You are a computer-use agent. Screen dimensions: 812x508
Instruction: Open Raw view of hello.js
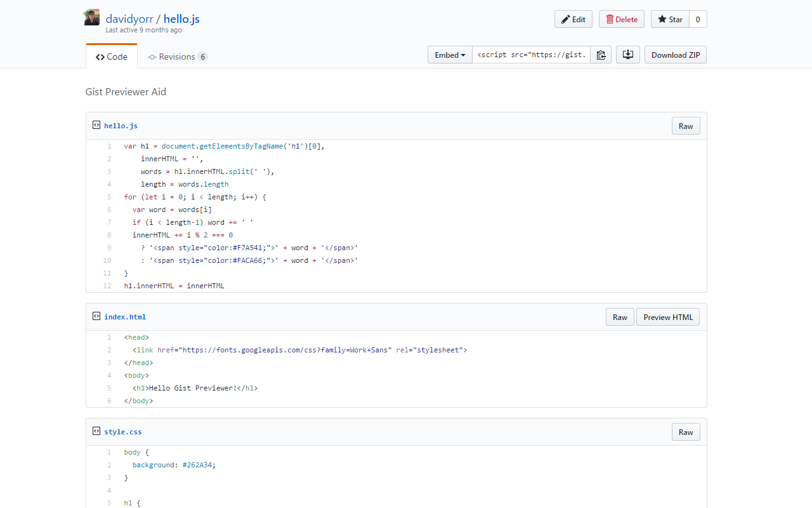point(686,126)
